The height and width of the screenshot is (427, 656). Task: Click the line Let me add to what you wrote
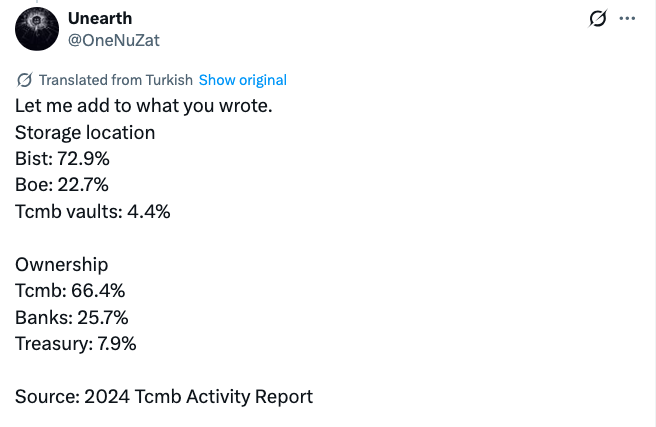click(143, 106)
